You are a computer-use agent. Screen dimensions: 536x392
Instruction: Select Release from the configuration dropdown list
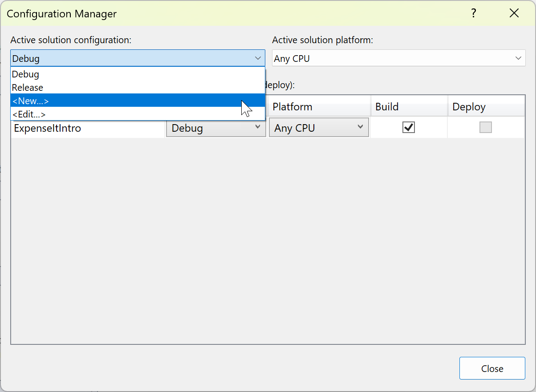(27, 87)
